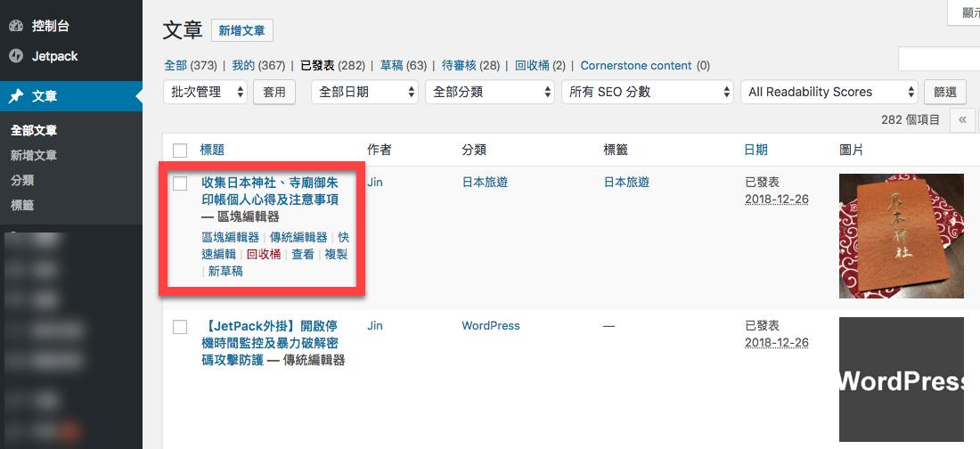The image size is (980, 449).
Task: Click 查看 row action link
Action: pyautogui.click(x=303, y=254)
